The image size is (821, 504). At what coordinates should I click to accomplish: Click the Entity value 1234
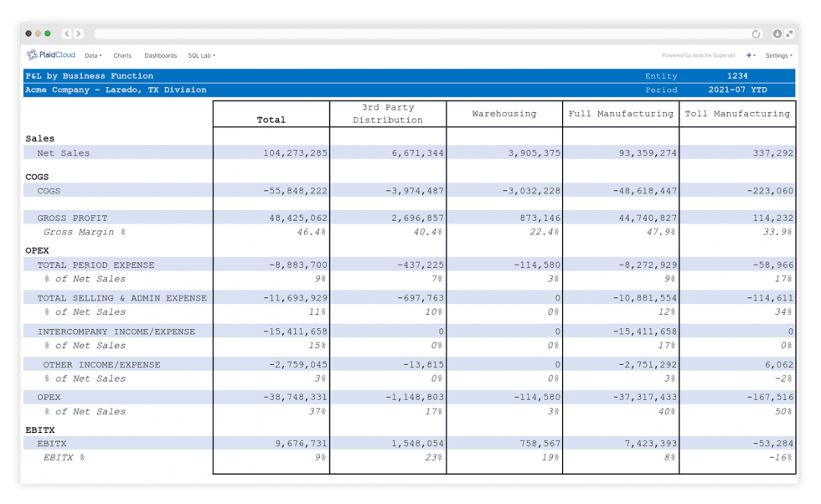coord(737,76)
